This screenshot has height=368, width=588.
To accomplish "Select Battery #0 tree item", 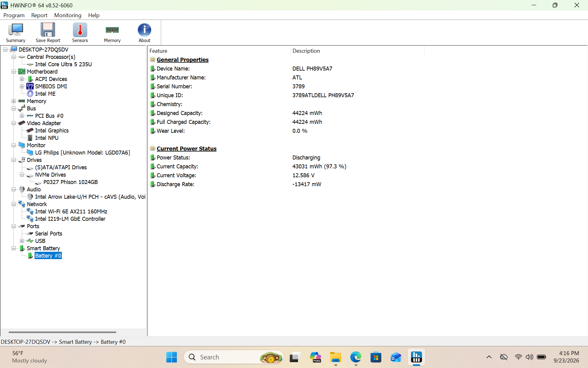I will pyautogui.click(x=48, y=256).
